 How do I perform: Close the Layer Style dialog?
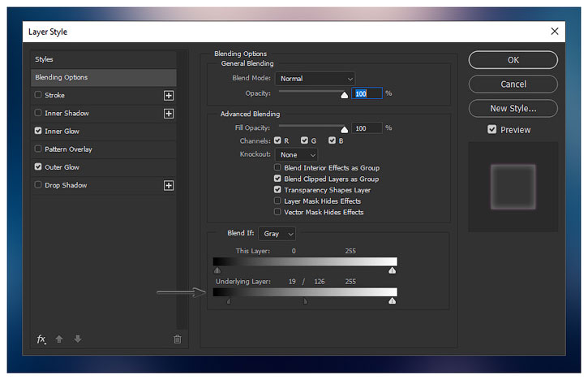click(x=555, y=31)
